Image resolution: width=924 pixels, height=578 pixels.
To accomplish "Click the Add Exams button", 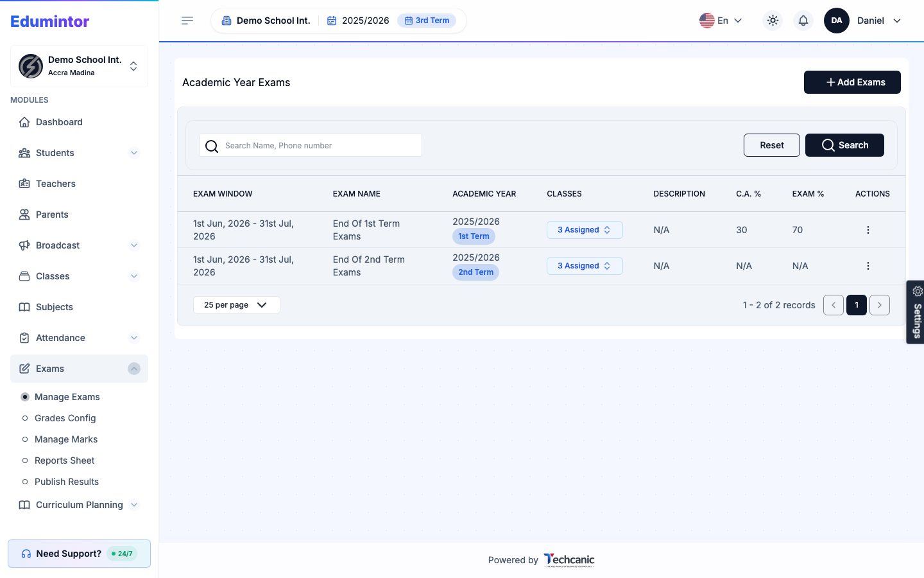I will pyautogui.click(x=852, y=82).
